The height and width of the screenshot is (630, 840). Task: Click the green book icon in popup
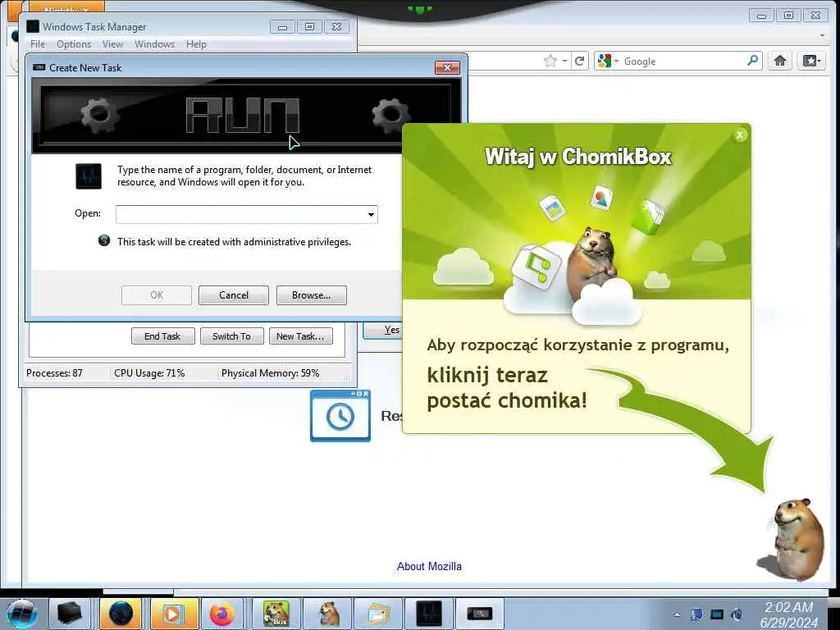pyautogui.click(x=647, y=217)
